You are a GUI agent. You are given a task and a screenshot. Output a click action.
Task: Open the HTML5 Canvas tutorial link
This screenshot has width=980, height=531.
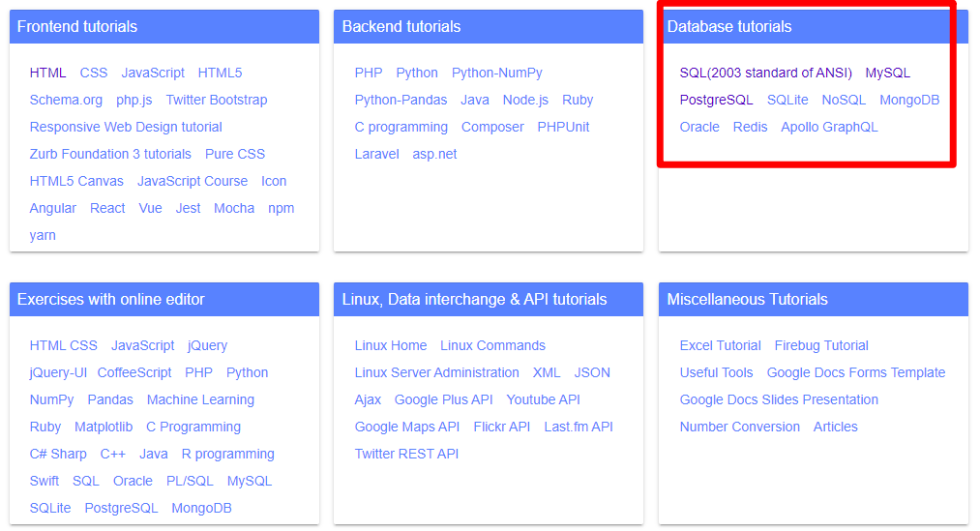[76, 181]
